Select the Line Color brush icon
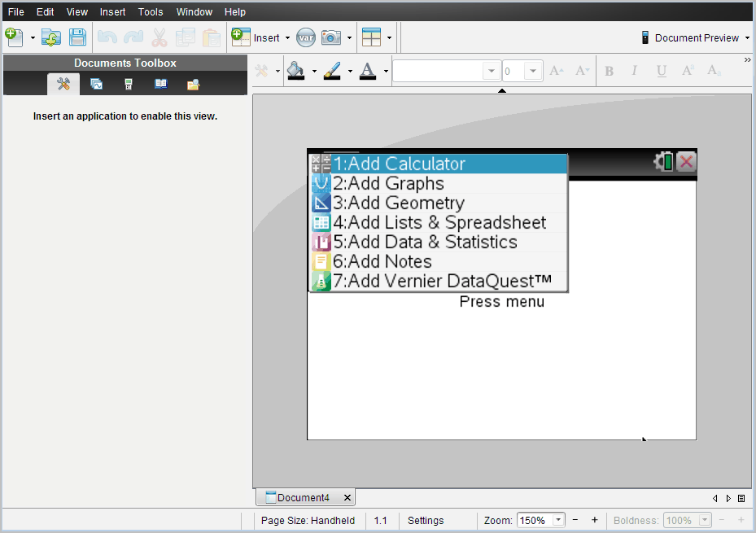This screenshot has width=756, height=533. pos(332,72)
